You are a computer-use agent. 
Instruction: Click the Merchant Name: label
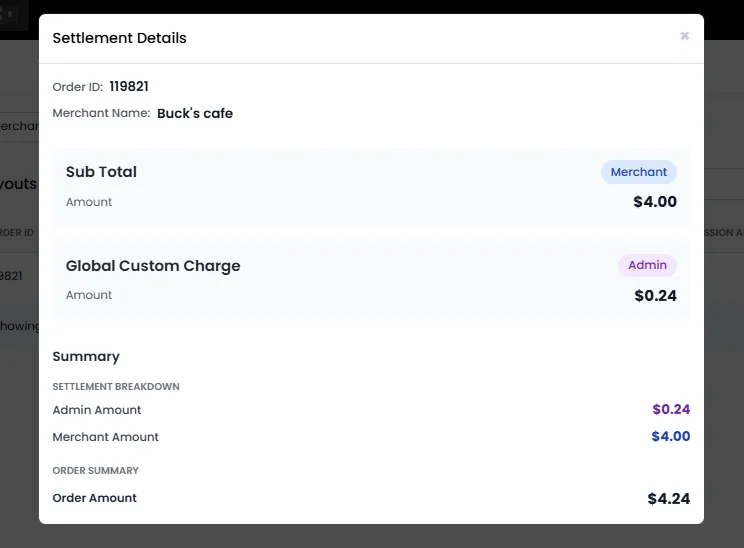tap(101, 113)
